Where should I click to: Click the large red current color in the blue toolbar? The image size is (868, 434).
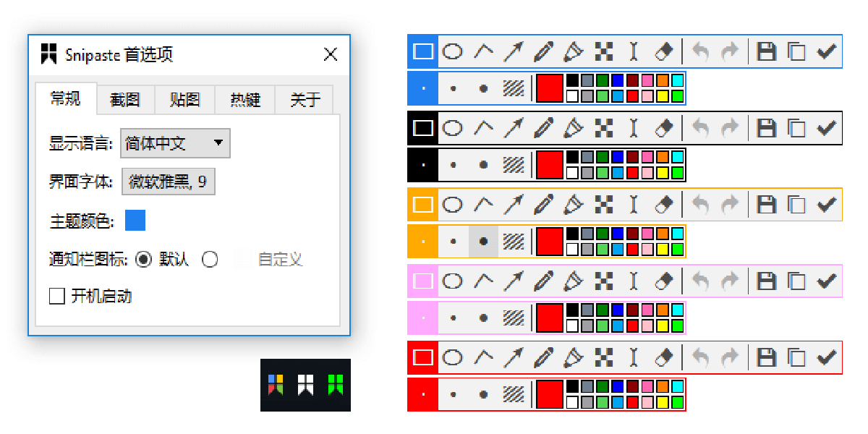tap(549, 88)
